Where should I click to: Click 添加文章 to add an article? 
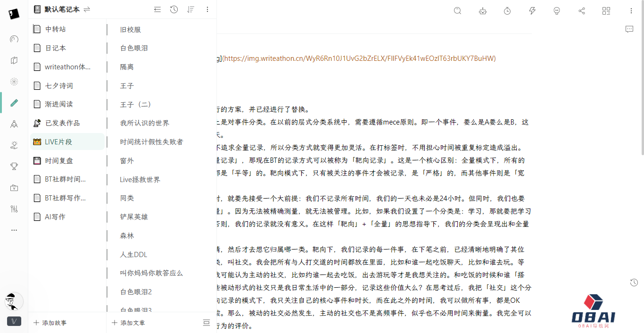coord(128,323)
